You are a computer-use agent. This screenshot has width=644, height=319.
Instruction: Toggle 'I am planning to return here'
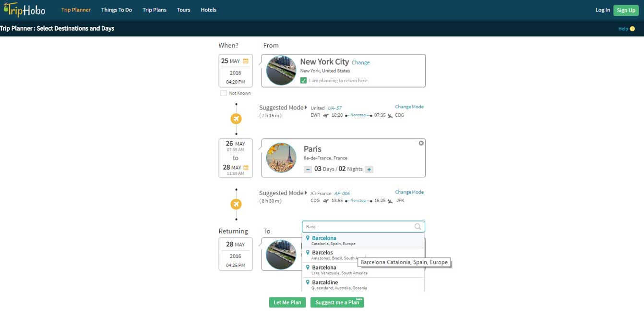tap(303, 80)
